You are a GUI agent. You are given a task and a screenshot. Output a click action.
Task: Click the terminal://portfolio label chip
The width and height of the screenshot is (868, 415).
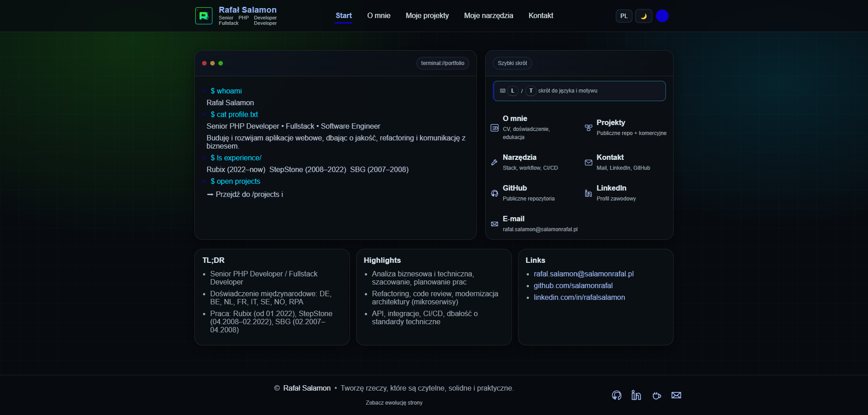point(442,63)
